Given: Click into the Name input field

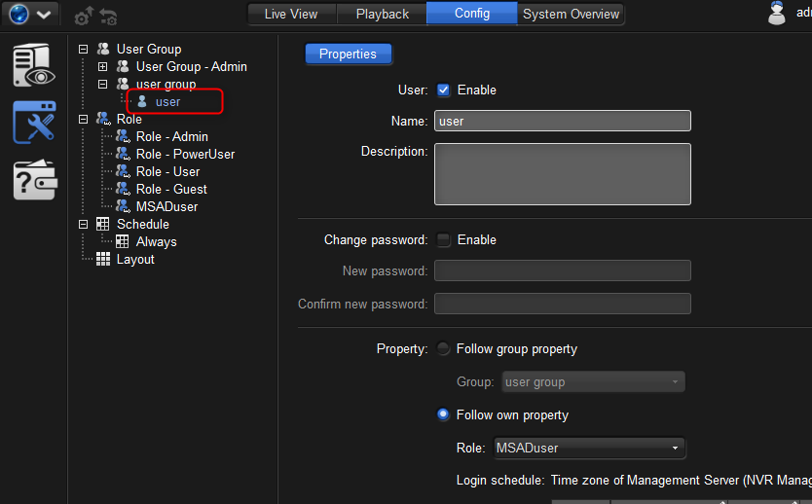Looking at the screenshot, I should [x=562, y=121].
